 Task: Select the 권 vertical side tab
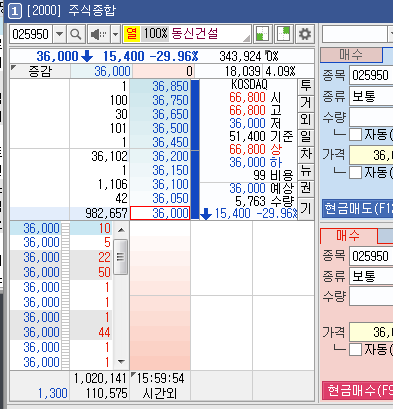click(x=306, y=189)
